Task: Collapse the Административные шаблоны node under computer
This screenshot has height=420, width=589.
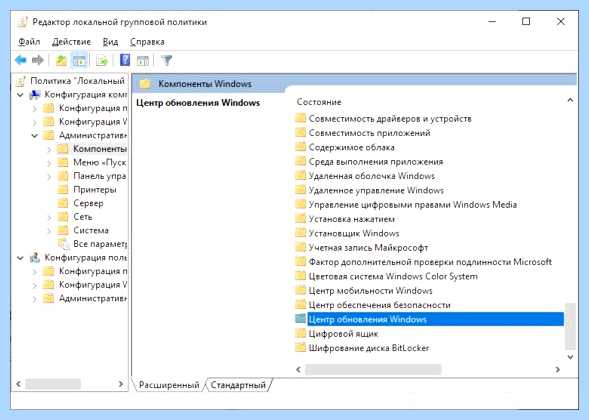Action: coord(35,135)
